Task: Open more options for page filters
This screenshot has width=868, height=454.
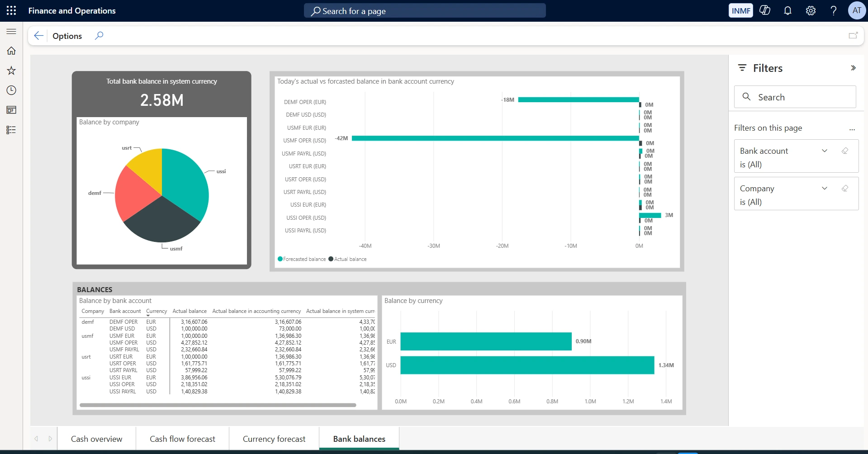Action: click(852, 129)
